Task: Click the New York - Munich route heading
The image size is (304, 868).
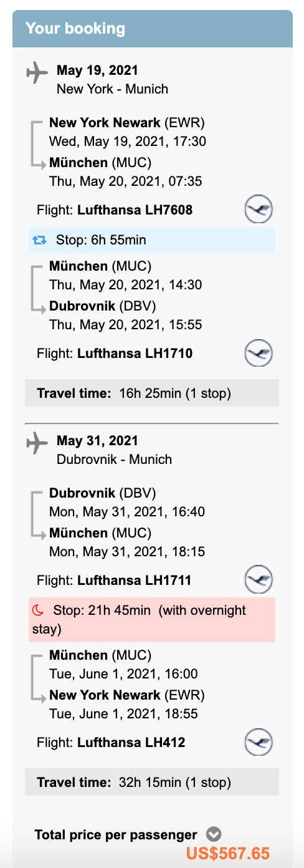Action: point(113,89)
